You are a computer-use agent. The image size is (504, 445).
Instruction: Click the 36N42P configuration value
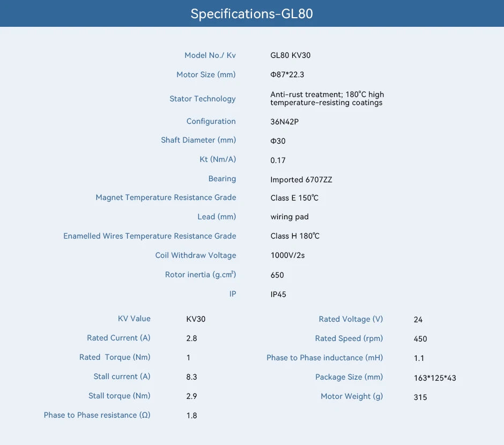285,122
